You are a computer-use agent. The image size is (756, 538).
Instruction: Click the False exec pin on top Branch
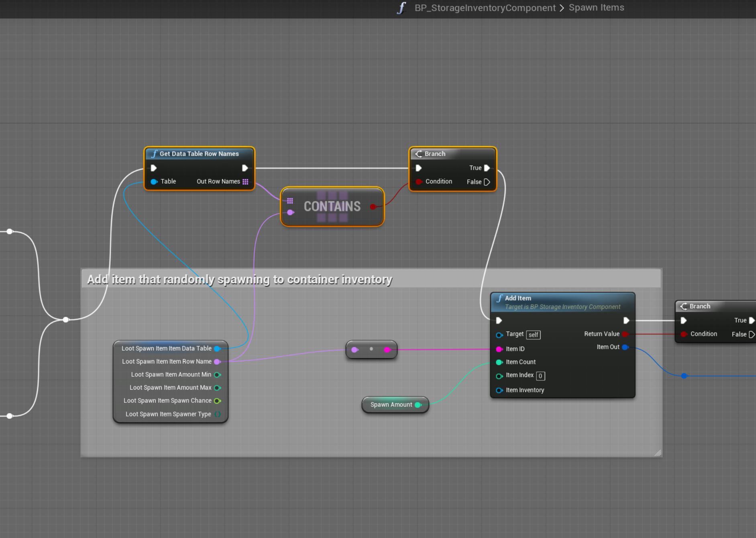coord(487,182)
